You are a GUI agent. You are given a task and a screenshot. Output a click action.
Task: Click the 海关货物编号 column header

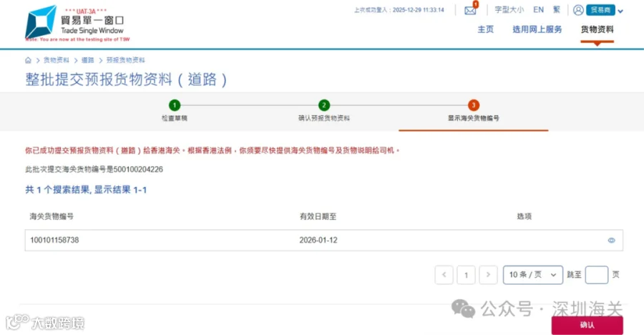tap(52, 216)
